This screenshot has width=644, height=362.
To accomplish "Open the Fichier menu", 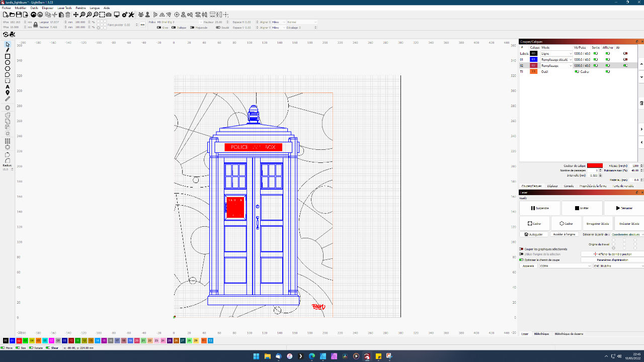I will click(x=7, y=8).
